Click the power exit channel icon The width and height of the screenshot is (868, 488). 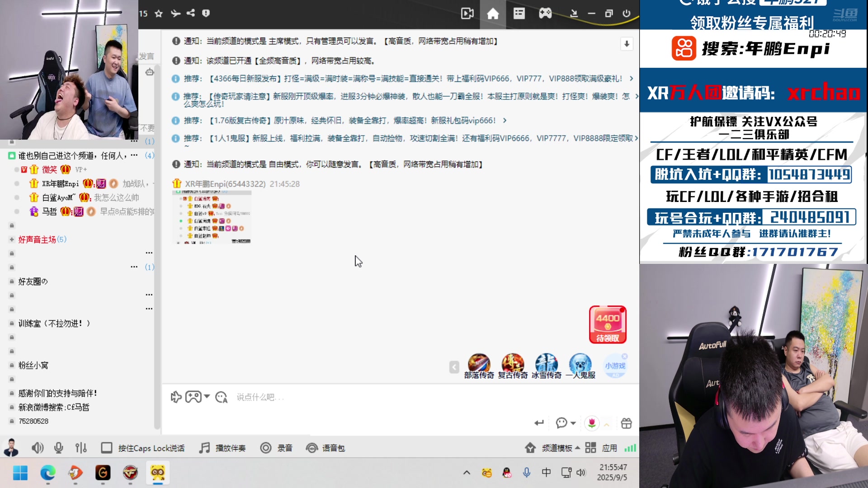627,14
